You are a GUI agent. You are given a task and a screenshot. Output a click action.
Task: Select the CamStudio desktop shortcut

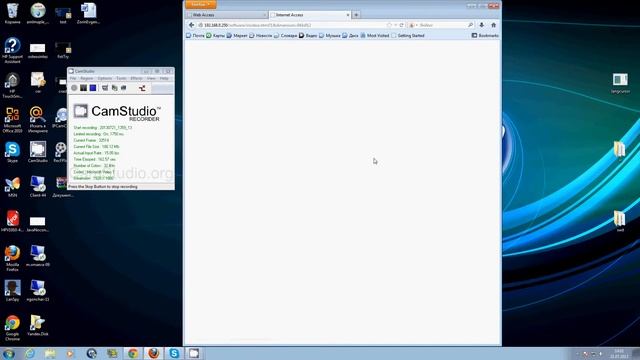[x=38, y=152]
